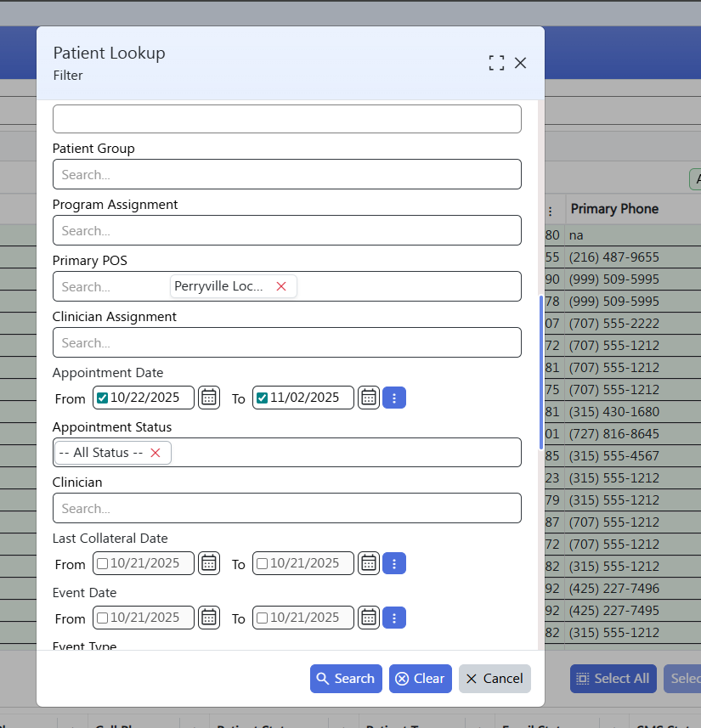Click the Clear button
The width and height of the screenshot is (701, 728).
[x=420, y=679]
